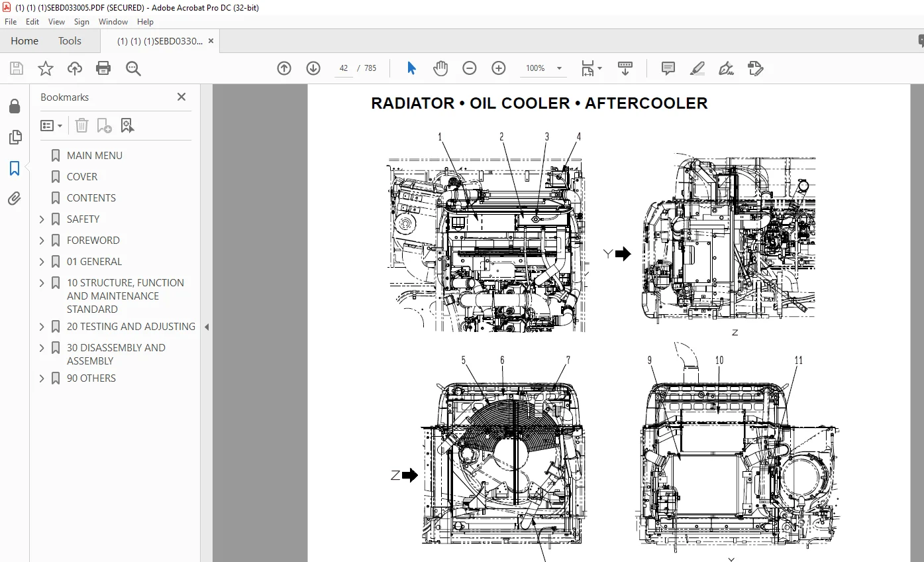Screen dimensions: 924x562
Task: Open the CONTENTS bookmark
Action: (x=91, y=198)
